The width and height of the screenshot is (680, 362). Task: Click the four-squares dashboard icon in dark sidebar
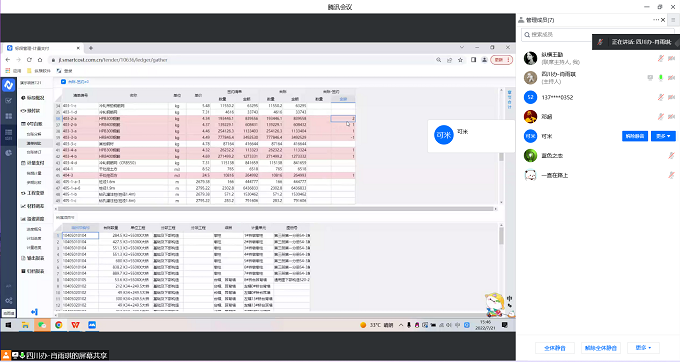[x=8, y=116]
